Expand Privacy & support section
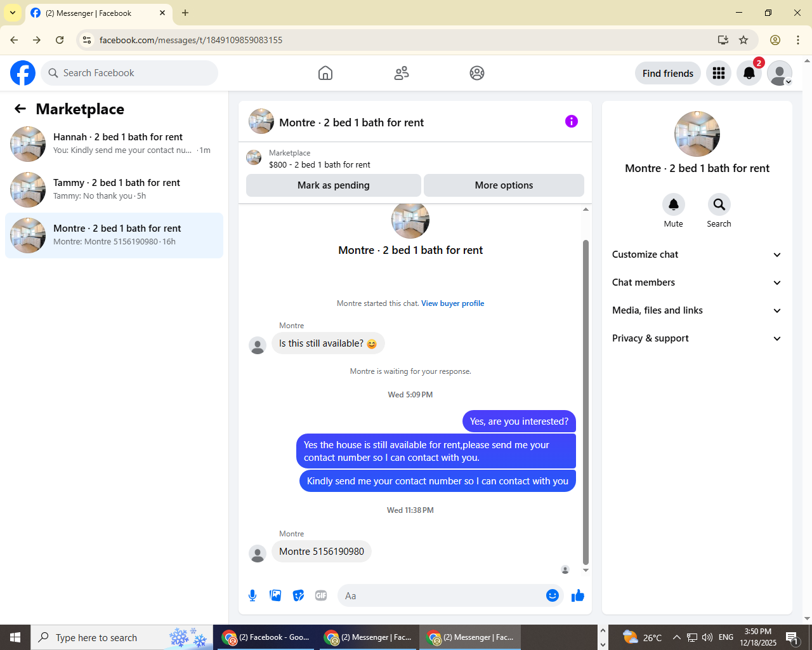Screen dimensions: 812x650 point(697,338)
